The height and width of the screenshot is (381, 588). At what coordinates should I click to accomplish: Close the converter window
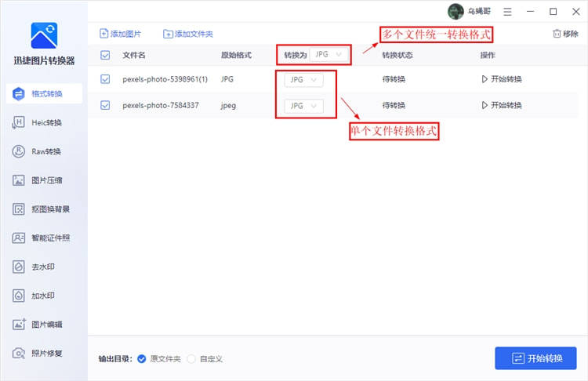click(x=576, y=12)
